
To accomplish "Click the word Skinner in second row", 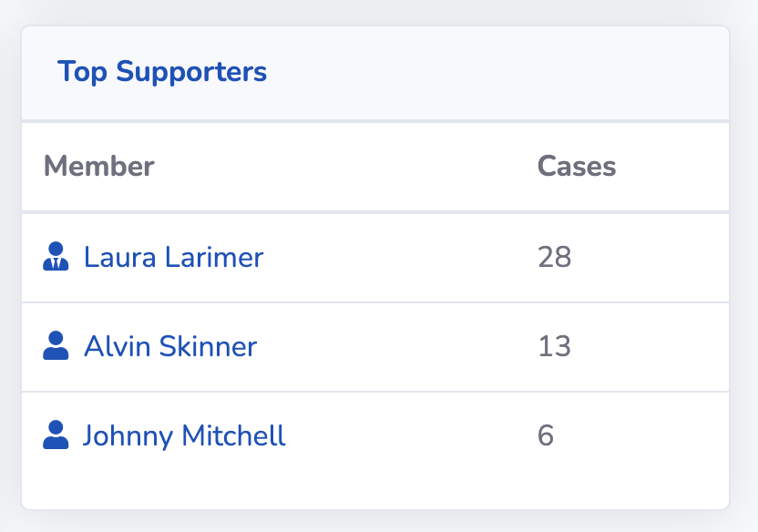I will coord(208,346).
